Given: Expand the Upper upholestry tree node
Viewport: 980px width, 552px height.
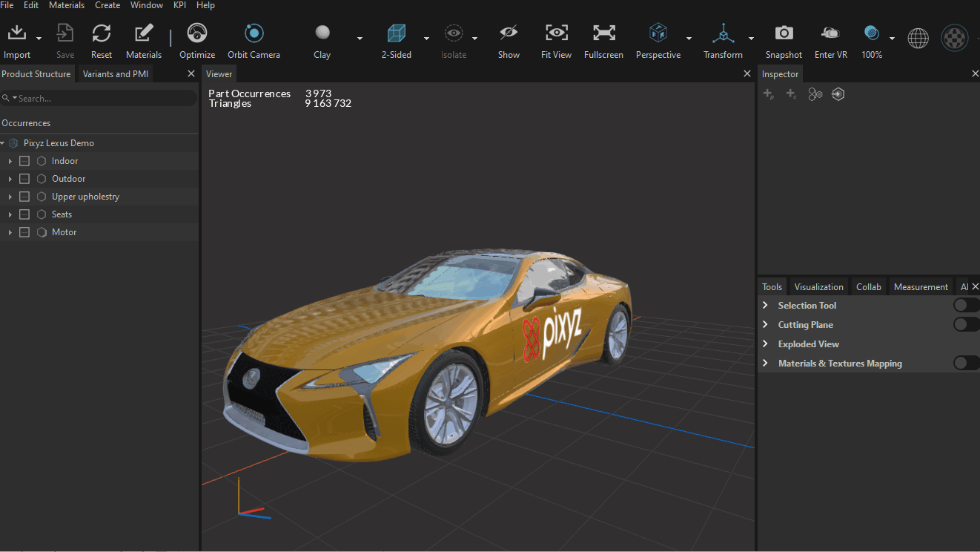Looking at the screenshot, I should 10,197.
